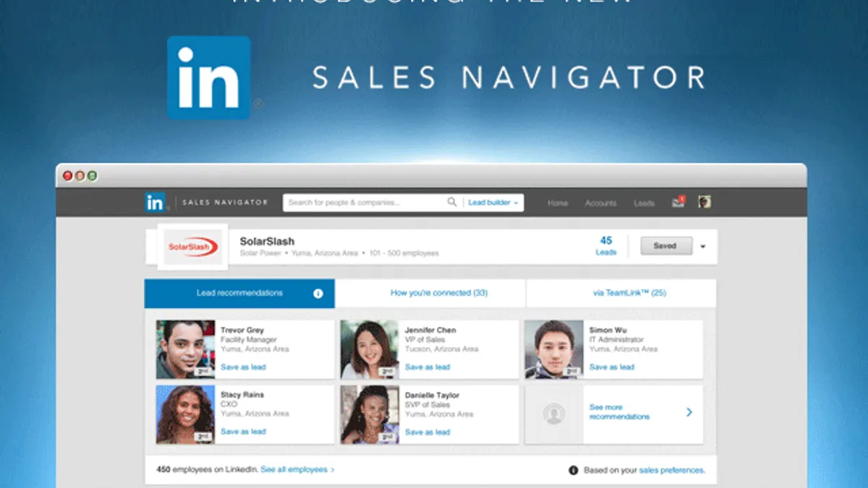Click the name Jennifer Chen

click(x=430, y=330)
